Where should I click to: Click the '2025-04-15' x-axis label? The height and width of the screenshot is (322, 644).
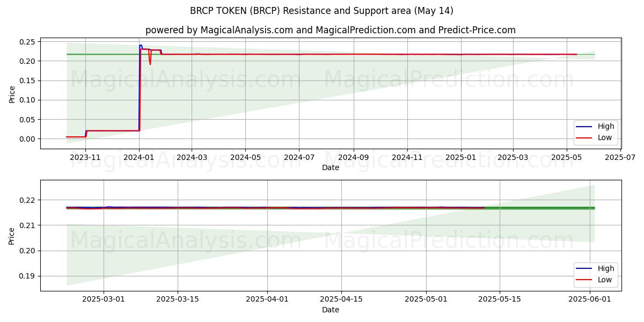point(341,299)
